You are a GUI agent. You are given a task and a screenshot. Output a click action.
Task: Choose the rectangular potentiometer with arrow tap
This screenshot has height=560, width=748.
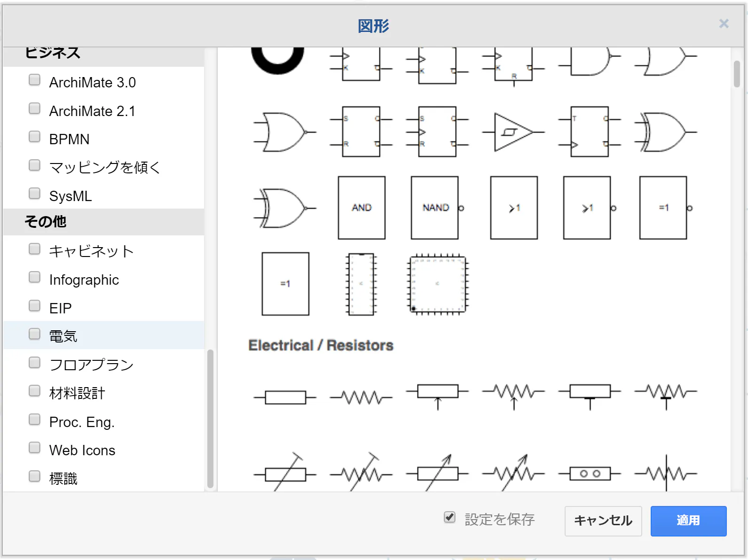coord(437,397)
